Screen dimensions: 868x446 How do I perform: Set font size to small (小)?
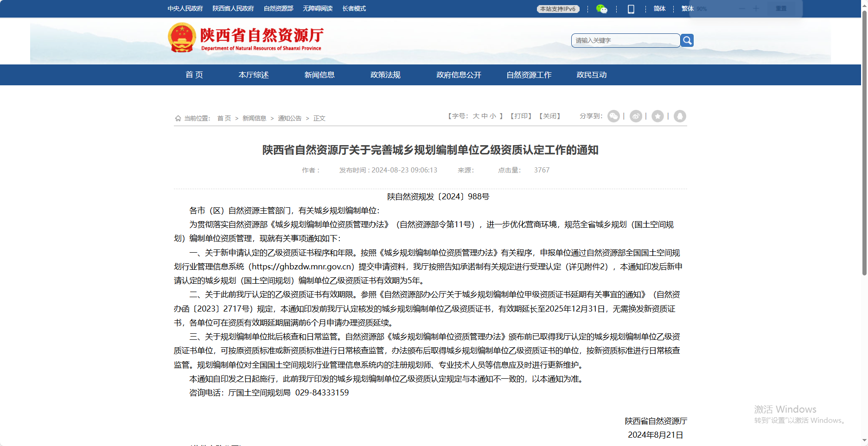[x=493, y=116]
